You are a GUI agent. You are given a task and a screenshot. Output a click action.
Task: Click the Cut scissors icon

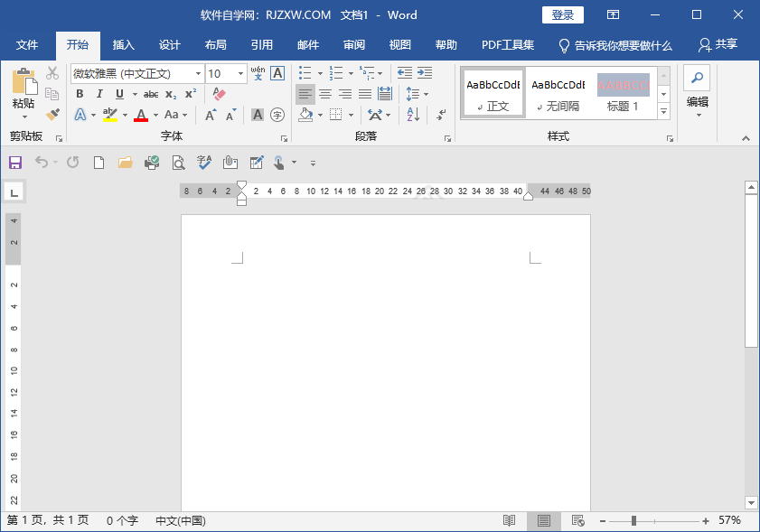point(52,73)
